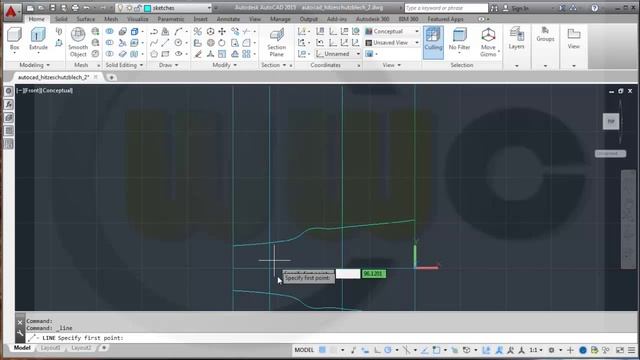640x360 pixels.
Task: Choose the Circle draw tool
Action: (178, 42)
